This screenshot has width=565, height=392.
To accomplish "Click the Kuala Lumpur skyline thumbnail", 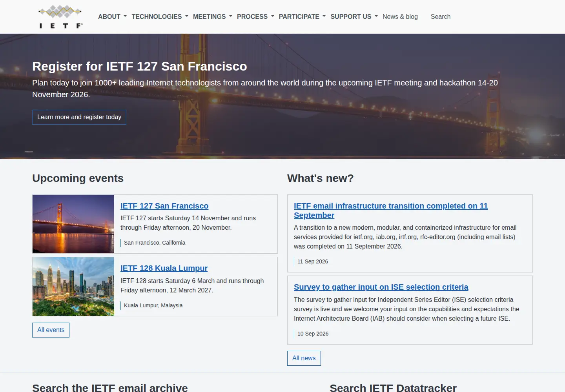I will point(73,287).
